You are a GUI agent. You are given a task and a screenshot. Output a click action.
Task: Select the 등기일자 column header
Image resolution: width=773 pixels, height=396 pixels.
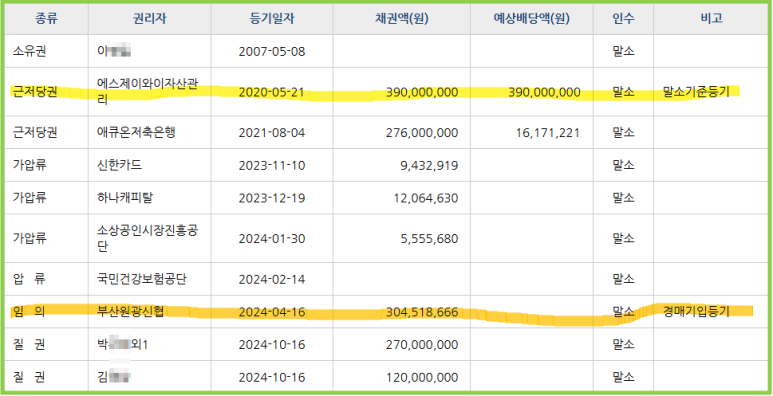click(x=272, y=19)
